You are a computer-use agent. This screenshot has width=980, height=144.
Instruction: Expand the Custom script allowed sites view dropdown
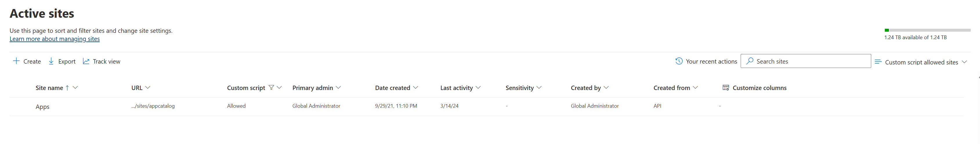964,62
